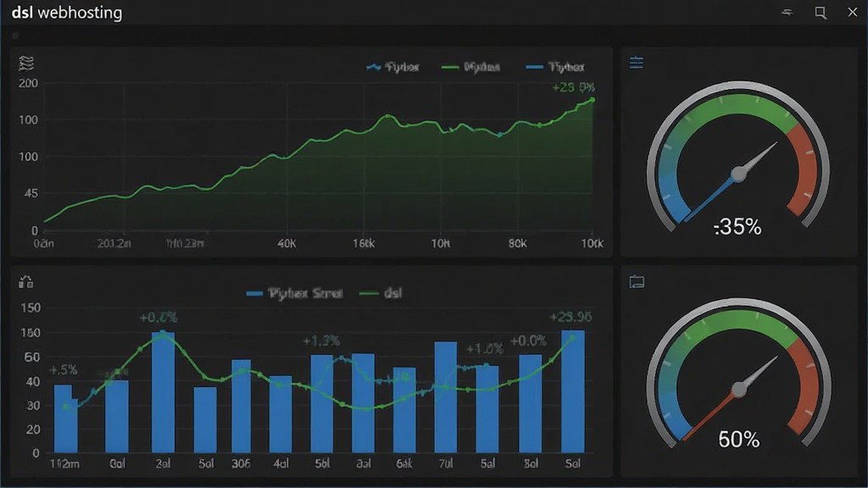Click the bar above the 2al label
Screen dimensions: 868x488
pyautogui.click(x=163, y=392)
